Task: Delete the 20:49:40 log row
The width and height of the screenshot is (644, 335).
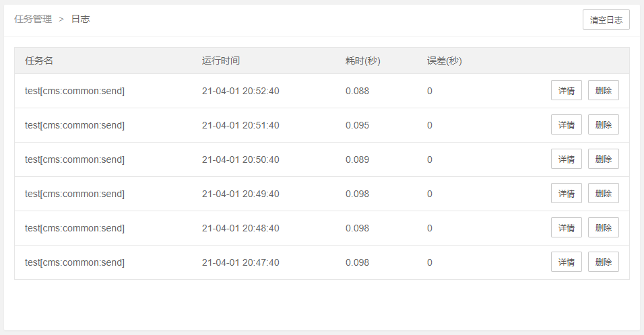Action: 604,194
